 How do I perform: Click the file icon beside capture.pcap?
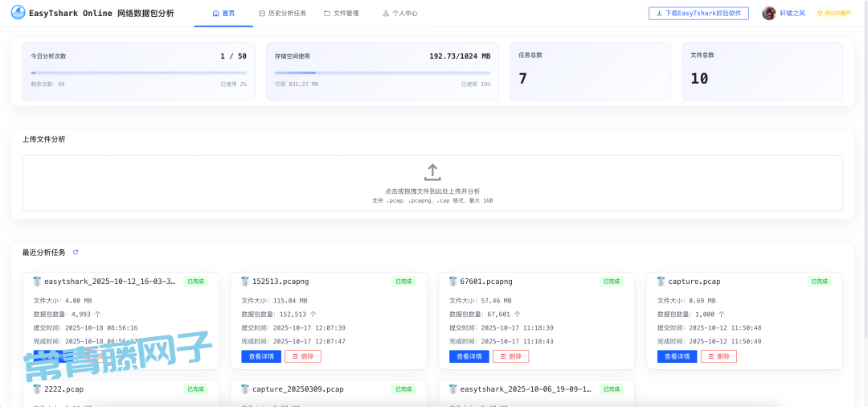point(661,282)
